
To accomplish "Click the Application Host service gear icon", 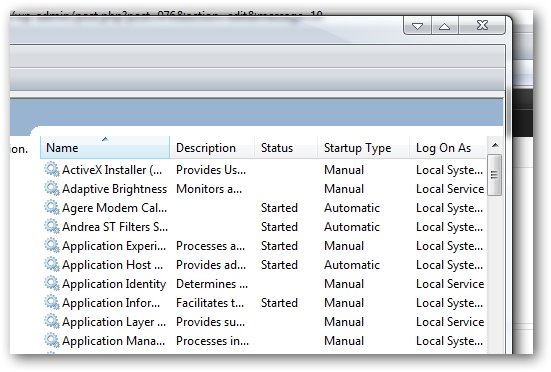I will tap(52, 265).
